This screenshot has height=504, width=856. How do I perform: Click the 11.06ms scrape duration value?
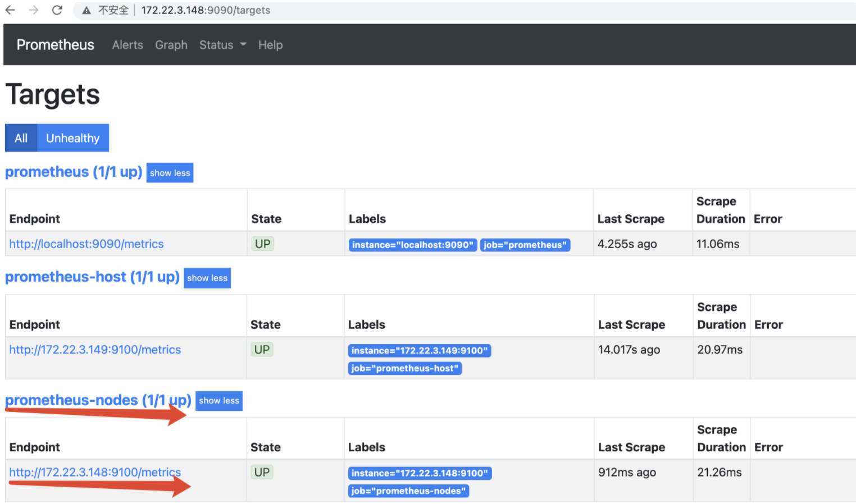tap(718, 244)
